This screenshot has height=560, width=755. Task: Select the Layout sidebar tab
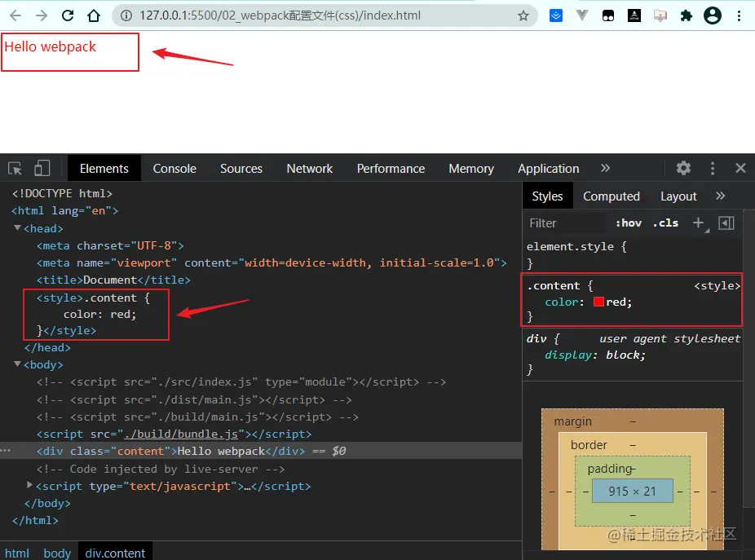678,196
